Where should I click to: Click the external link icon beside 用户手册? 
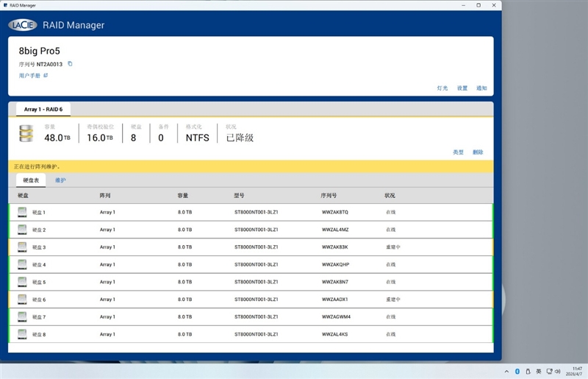pyautogui.click(x=46, y=76)
